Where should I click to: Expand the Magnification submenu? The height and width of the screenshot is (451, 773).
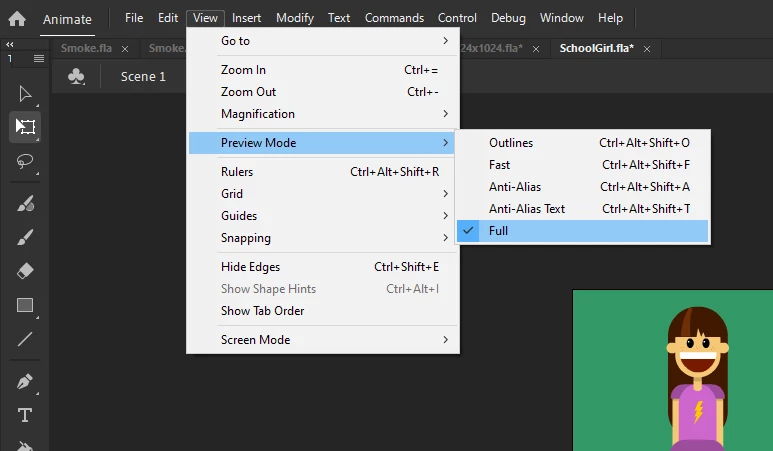pos(323,114)
